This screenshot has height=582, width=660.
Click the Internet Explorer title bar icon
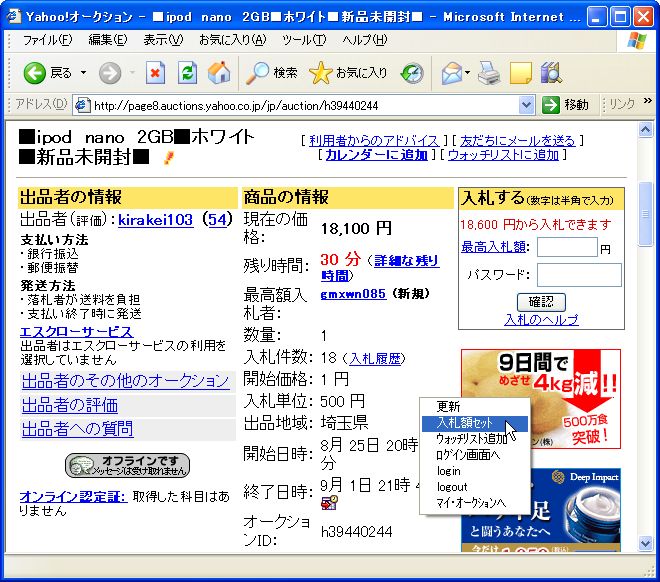click(x=14, y=16)
